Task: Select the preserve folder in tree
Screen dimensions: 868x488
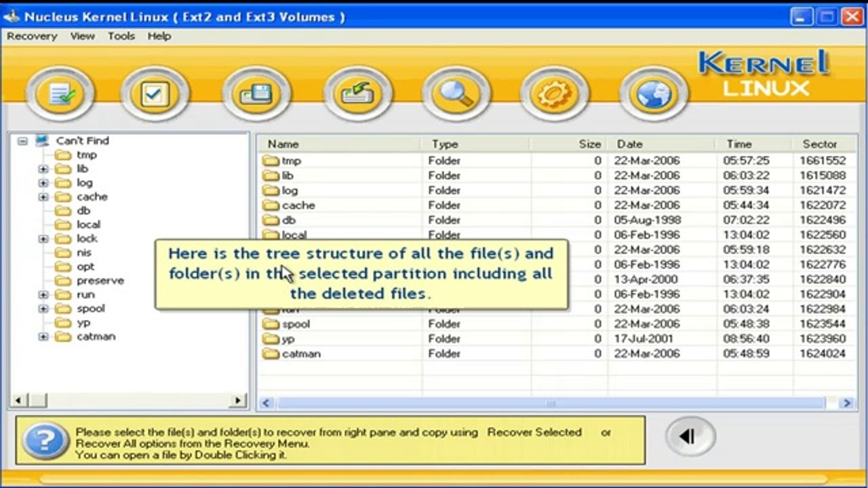Action: [100, 281]
